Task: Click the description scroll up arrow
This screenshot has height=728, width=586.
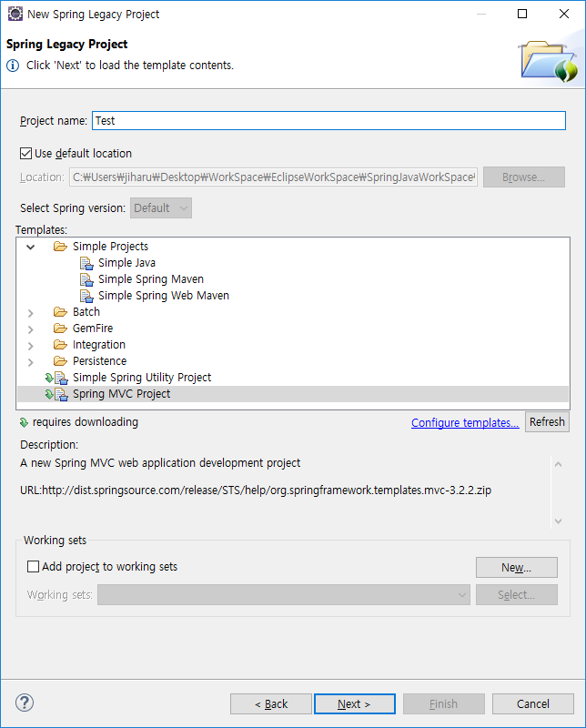Action: (558, 464)
